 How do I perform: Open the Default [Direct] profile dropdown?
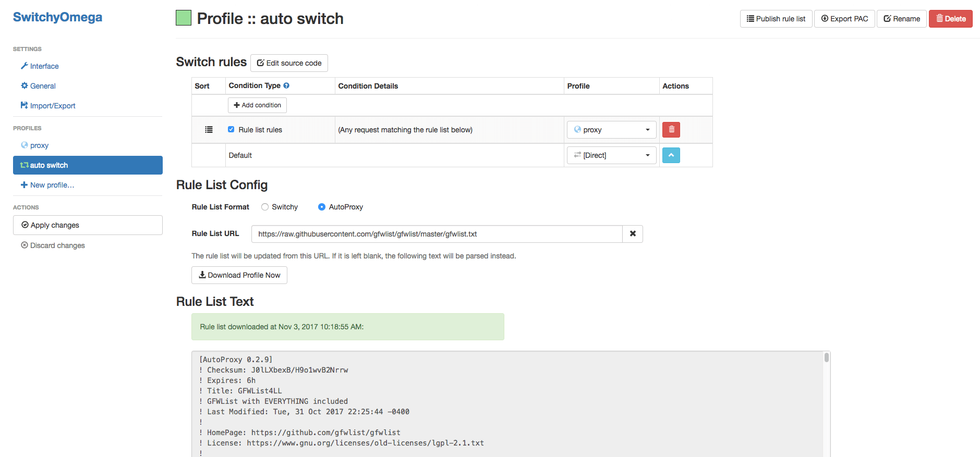611,155
